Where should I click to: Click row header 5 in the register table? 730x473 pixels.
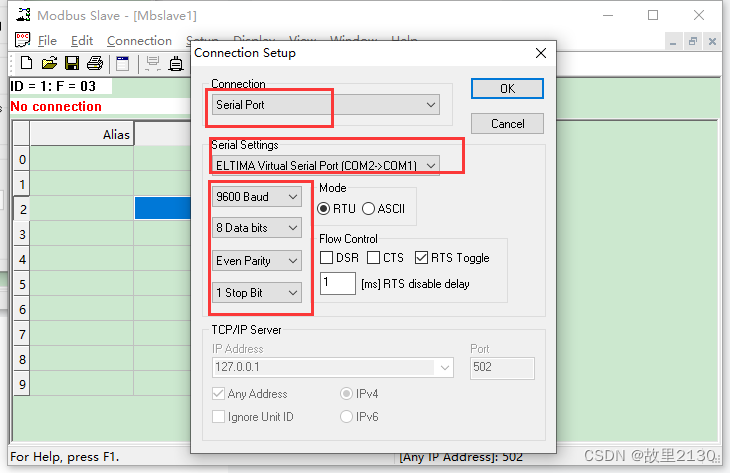[22, 284]
